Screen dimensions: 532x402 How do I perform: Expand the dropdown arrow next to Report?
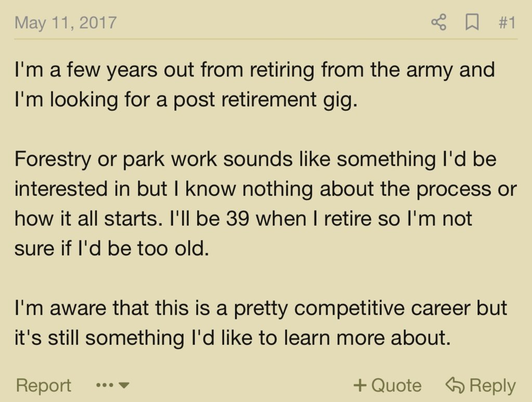(x=124, y=385)
